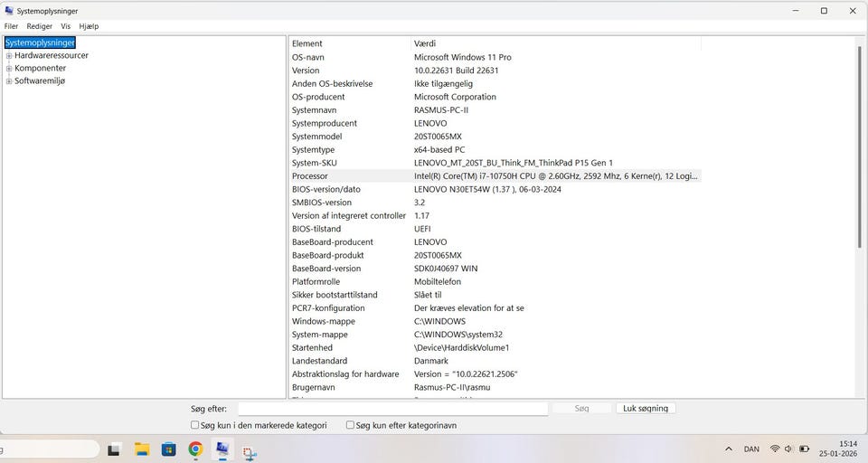Select the Platformrolle row
The image size is (868, 463).
495,282
